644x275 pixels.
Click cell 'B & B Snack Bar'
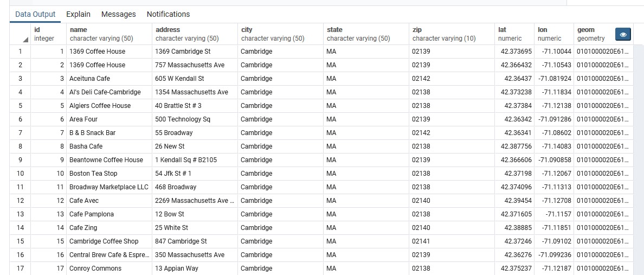(109, 133)
